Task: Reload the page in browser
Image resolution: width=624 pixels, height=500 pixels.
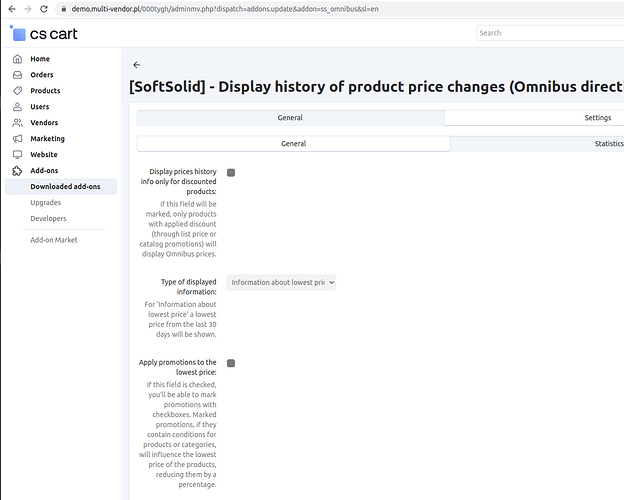Action: point(43,8)
